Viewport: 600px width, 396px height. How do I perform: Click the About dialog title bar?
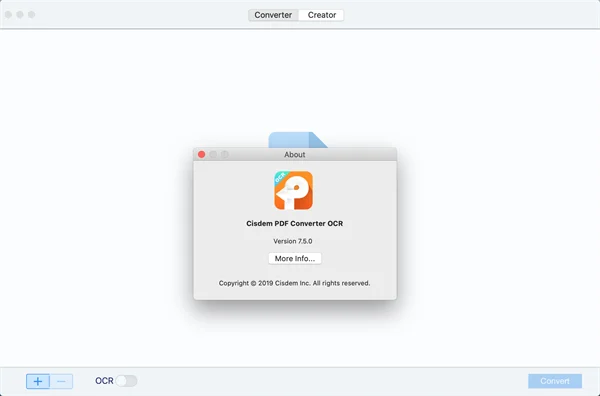[295, 154]
